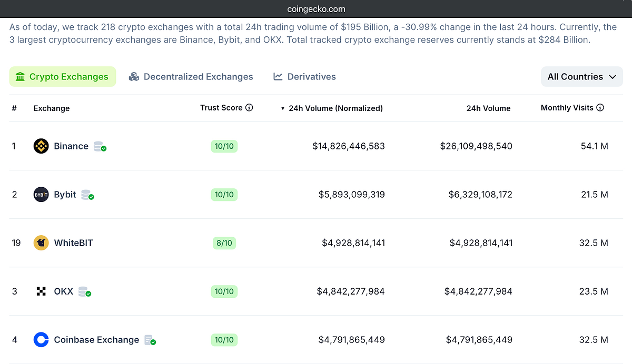Click the Monthly Visits info icon
Viewport: 632px width, 364px height.
(x=600, y=107)
